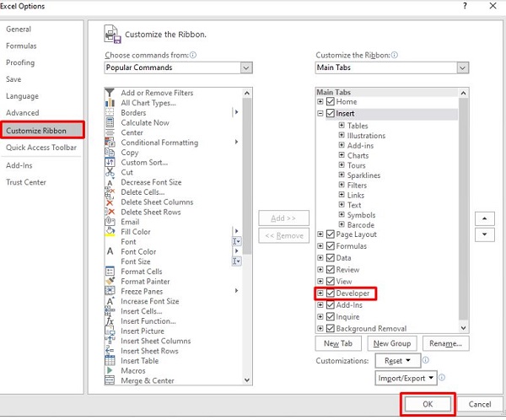The image size is (506, 420).
Task: Open the Popular Commands dropdown
Action: 246,67
